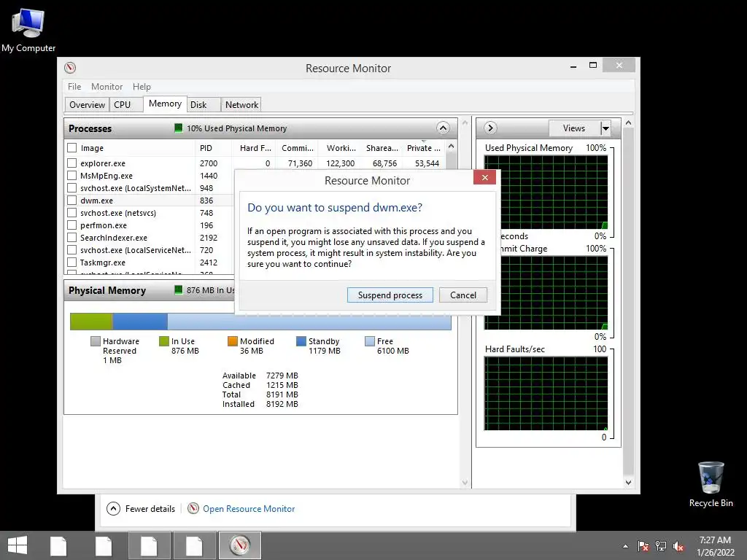Open the Recycle Bin desktop icon
This screenshot has width=747, height=560.
[711, 484]
